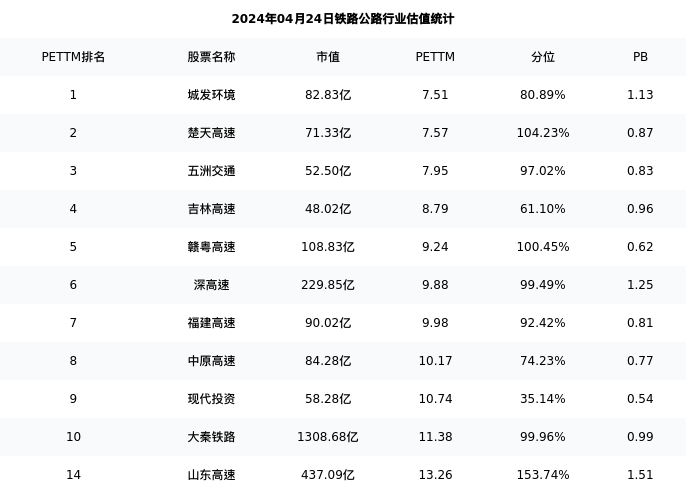Click the PB column header
686x484 pixels.
pyautogui.click(x=640, y=57)
